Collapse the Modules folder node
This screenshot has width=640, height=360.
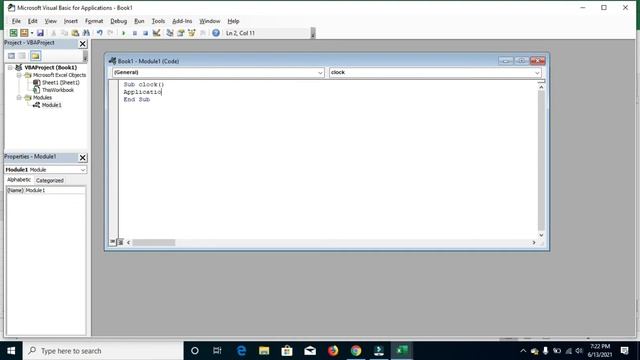click(19, 98)
